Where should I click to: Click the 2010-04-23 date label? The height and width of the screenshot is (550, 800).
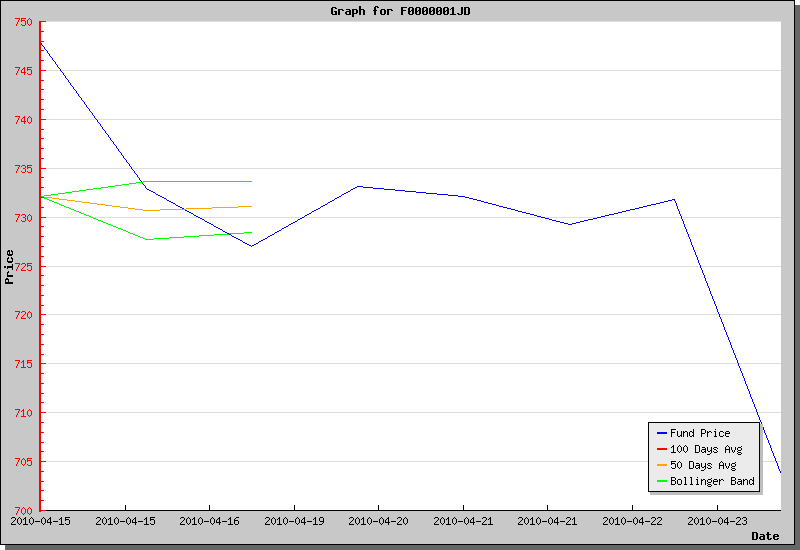coord(717,521)
